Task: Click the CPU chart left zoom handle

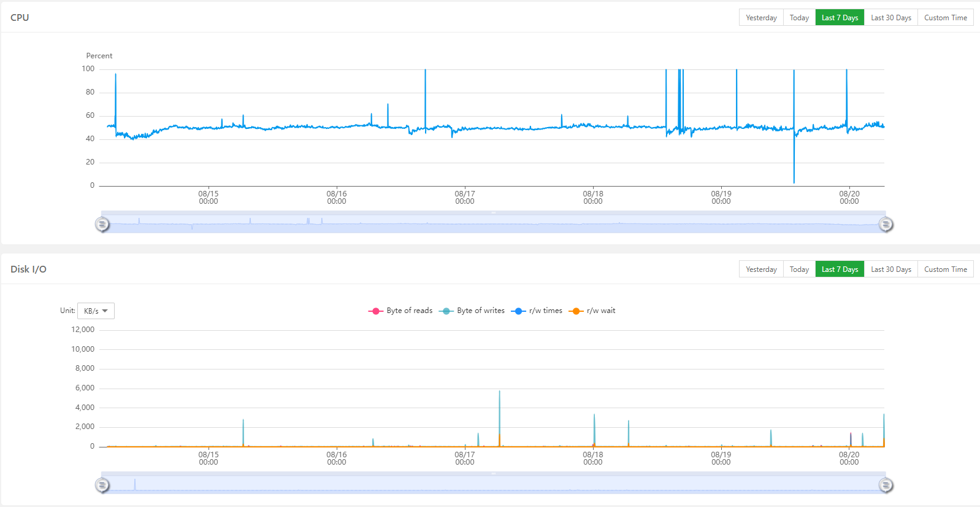Action: pyautogui.click(x=102, y=225)
